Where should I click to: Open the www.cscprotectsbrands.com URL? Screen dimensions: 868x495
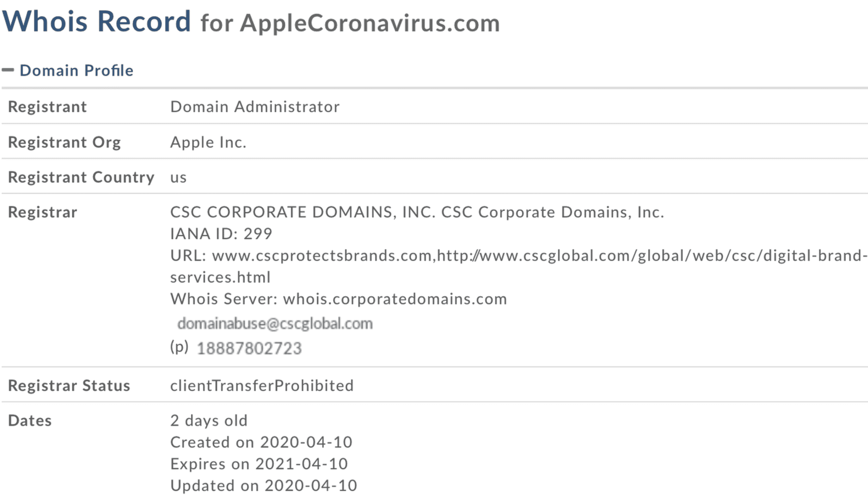pos(322,255)
